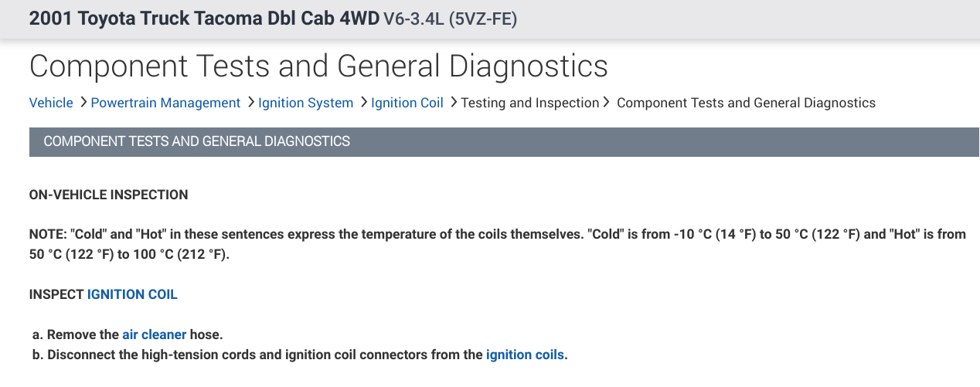Click the ON-VEHICLE INSPECTION subheading
This screenshot has height=387, width=980.
click(108, 195)
